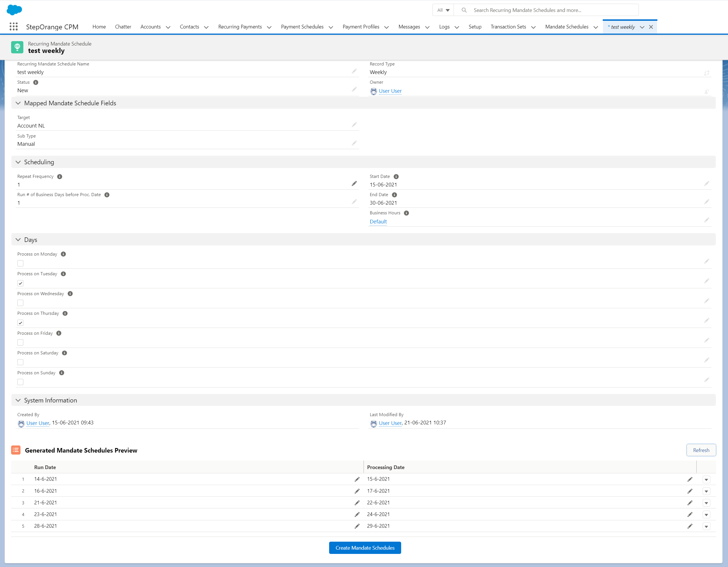Click the Generated Mandate Schedules Preview list icon
Image resolution: width=728 pixels, height=567 pixels.
[x=15, y=450]
